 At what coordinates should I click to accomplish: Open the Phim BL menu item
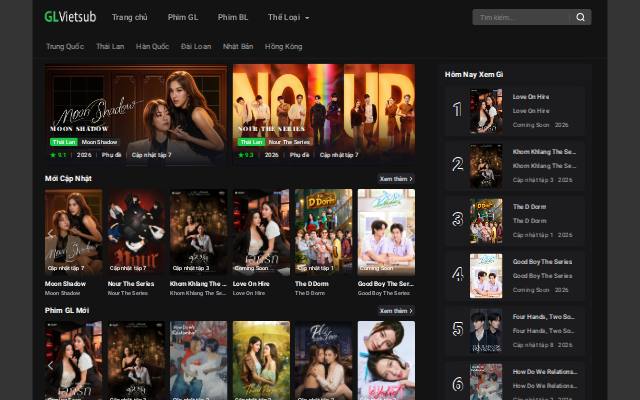pos(233,17)
